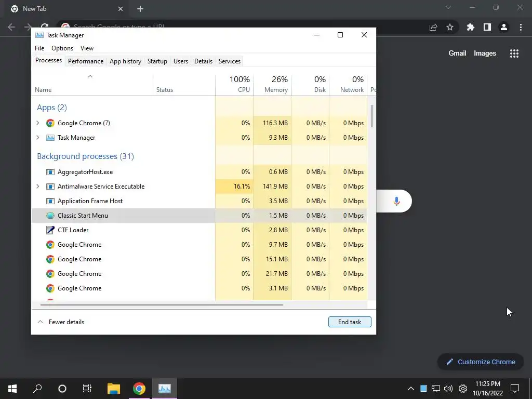Click the Status column header
The width and height of the screenshot is (532, 399).
(x=184, y=85)
